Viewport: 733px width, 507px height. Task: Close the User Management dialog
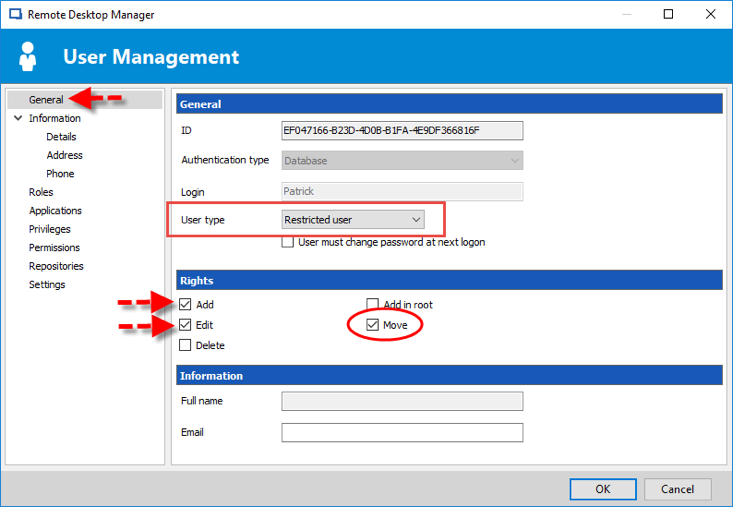[711, 14]
